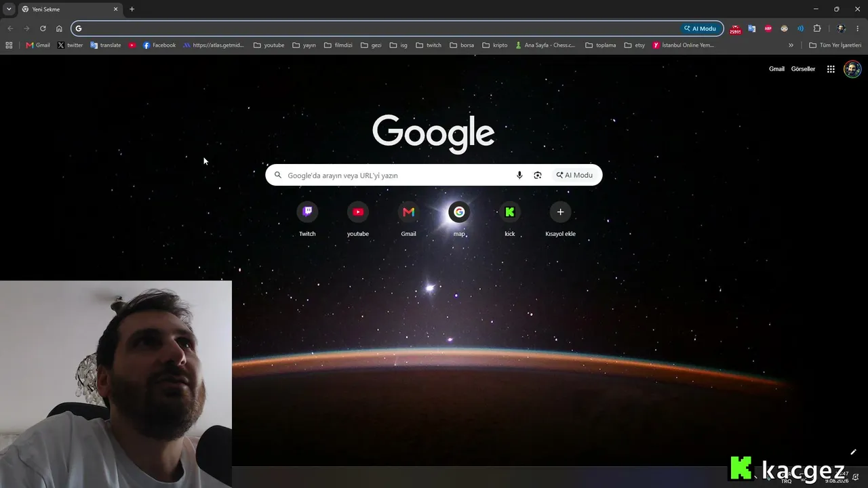
Task: Expand the filmdizi bookmark folder
Action: click(338, 45)
